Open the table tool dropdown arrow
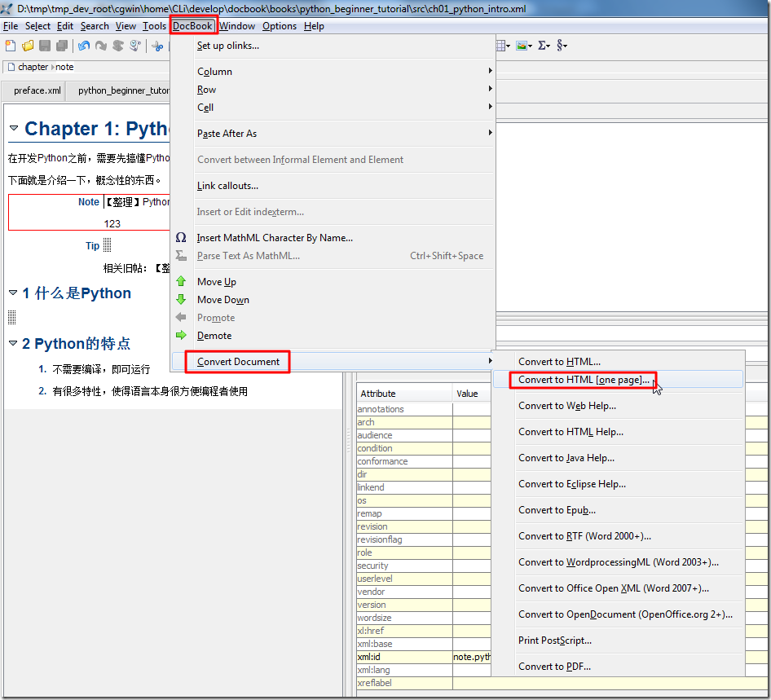The image size is (771, 700). (x=509, y=46)
